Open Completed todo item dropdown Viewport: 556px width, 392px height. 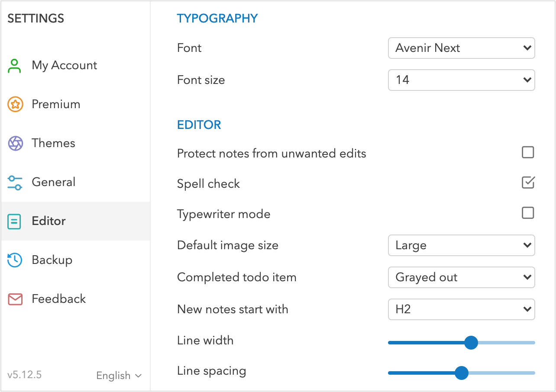coord(461,277)
